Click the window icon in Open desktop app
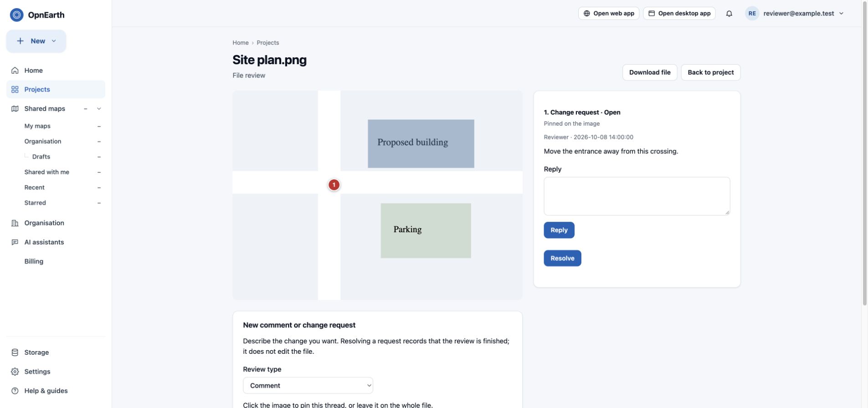 click(x=652, y=14)
